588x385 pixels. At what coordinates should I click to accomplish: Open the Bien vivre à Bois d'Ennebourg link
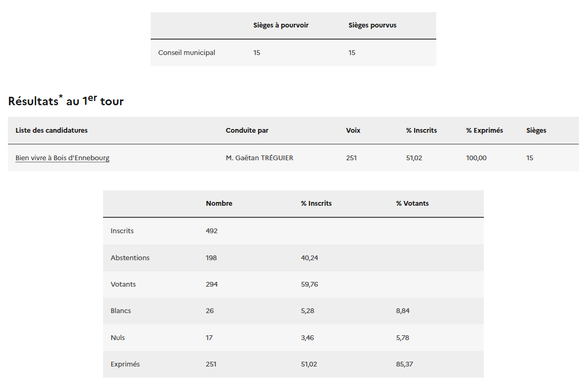point(62,158)
